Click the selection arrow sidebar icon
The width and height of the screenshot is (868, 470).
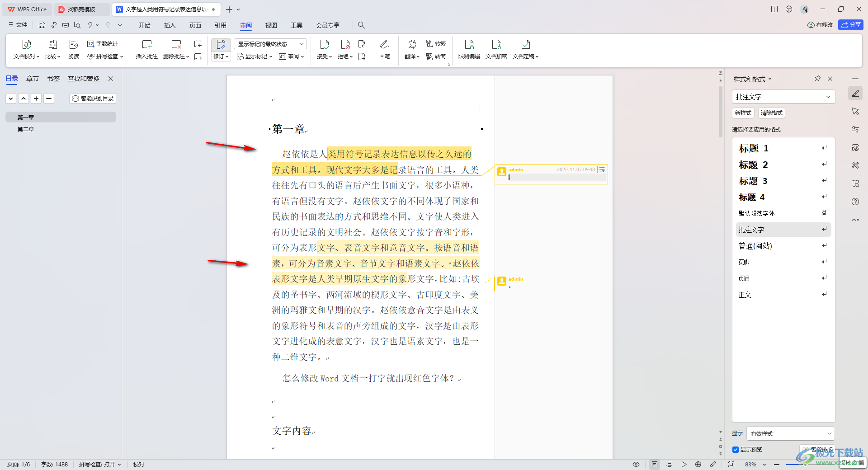pos(855,111)
